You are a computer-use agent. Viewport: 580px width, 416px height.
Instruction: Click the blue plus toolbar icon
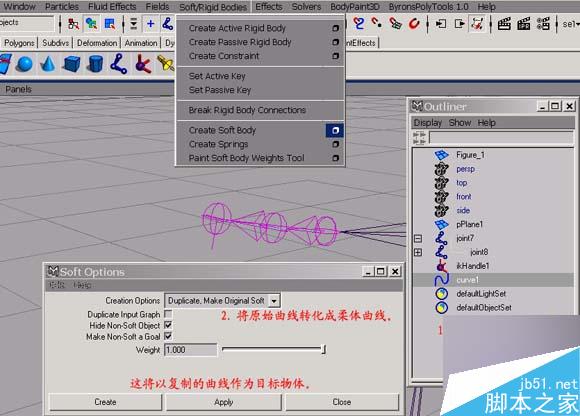pyautogui.click(x=150, y=24)
